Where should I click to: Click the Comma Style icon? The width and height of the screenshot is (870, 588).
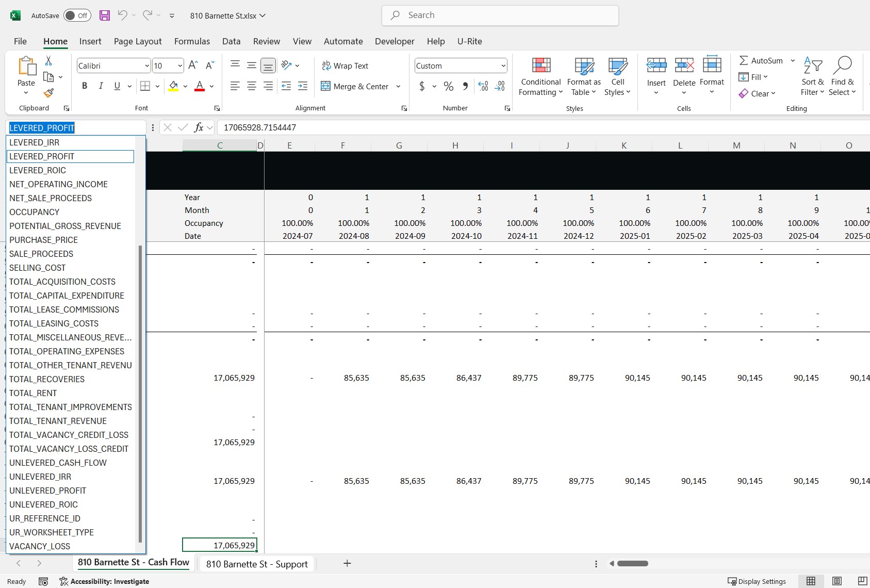point(465,86)
